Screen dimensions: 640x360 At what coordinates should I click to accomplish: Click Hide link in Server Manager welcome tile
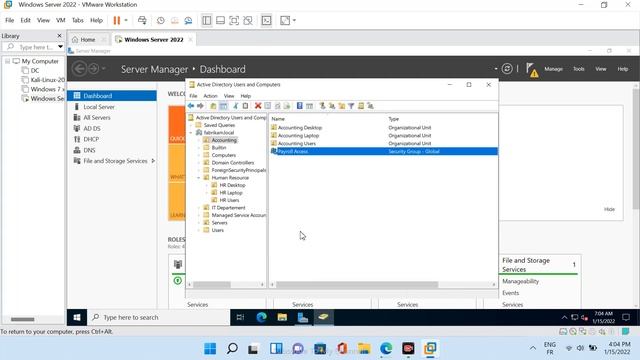coord(609,209)
